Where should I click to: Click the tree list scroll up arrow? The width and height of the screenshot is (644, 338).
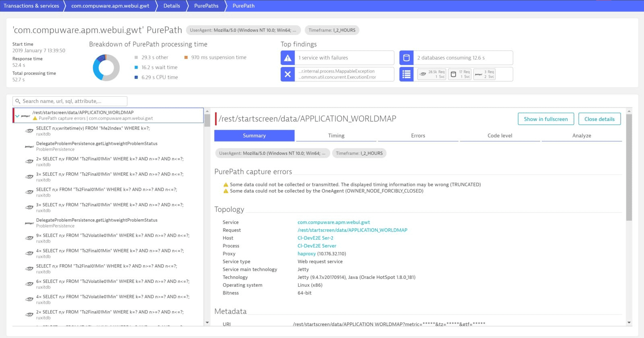pyautogui.click(x=207, y=111)
